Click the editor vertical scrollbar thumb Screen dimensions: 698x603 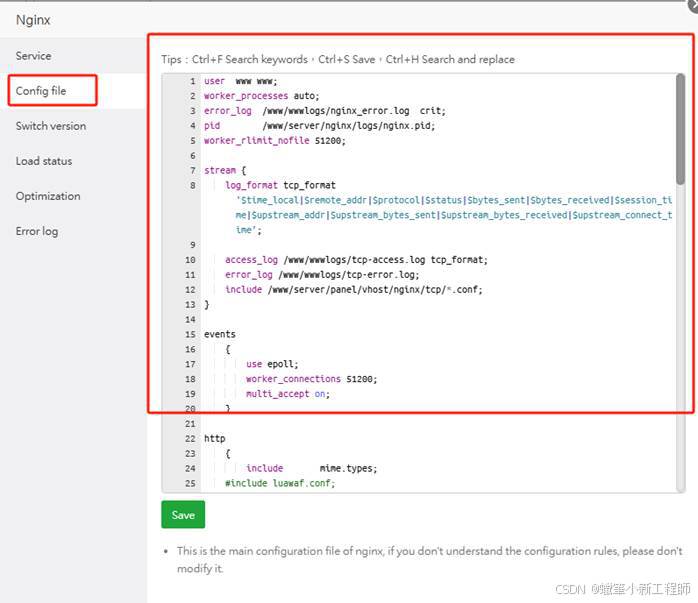click(x=680, y=129)
